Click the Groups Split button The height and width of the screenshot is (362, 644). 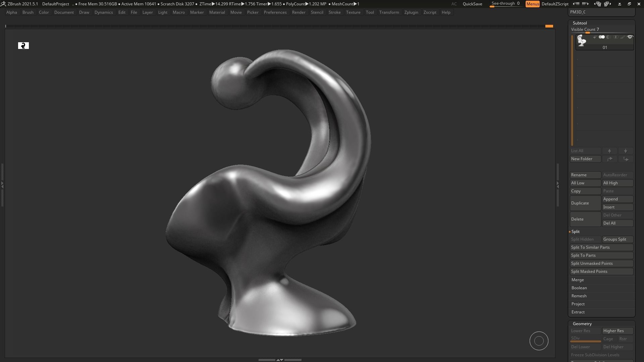point(618,239)
